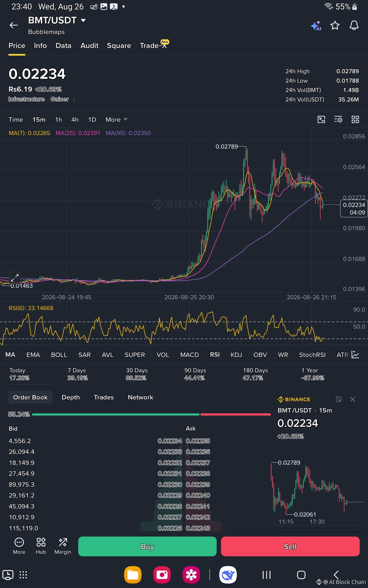The image size is (368, 588).
Task: Open the Audit tab
Action: coord(89,46)
